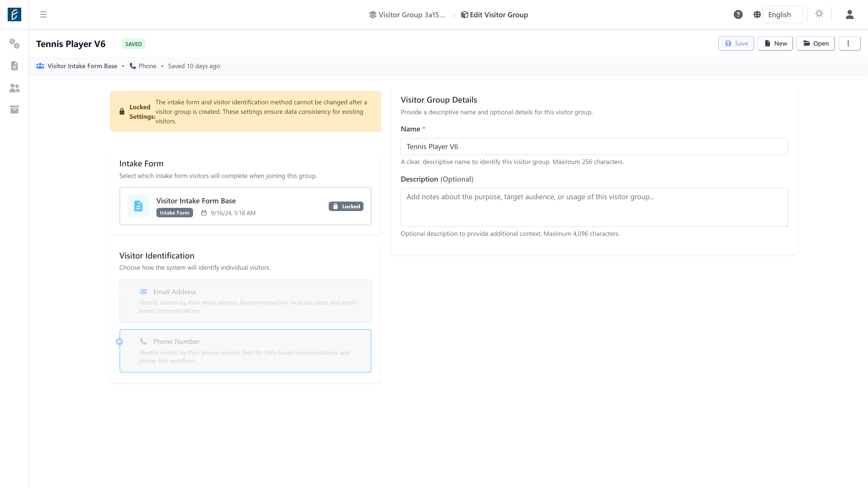Toggle the hamburger sidebar menu
Image resolution: width=868 pixels, height=488 pixels.
click(x=43, y=14)
